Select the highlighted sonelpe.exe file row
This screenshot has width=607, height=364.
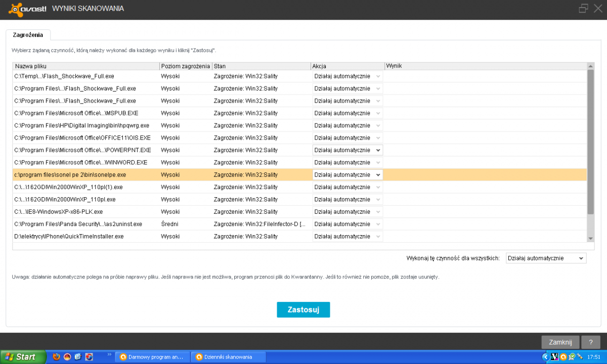point(299,174)
